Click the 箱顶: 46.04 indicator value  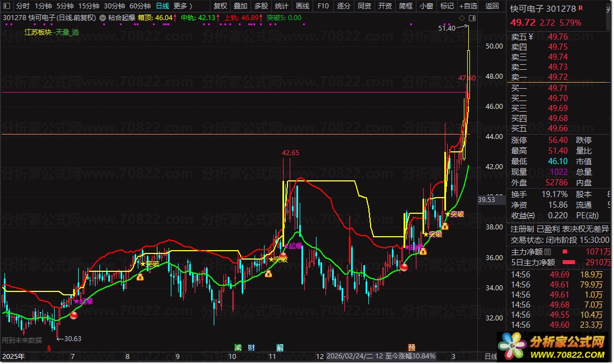click(x=157, y=18)
